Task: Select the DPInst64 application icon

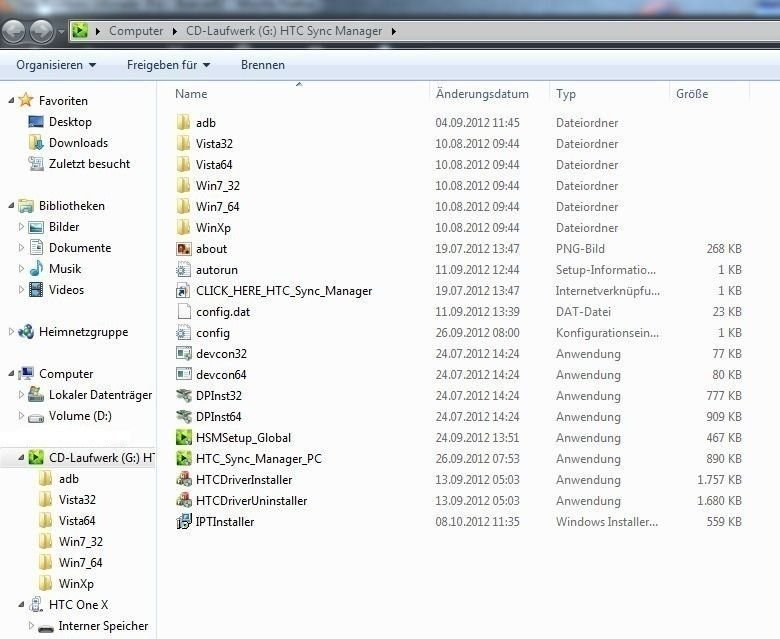Action: 184,417
